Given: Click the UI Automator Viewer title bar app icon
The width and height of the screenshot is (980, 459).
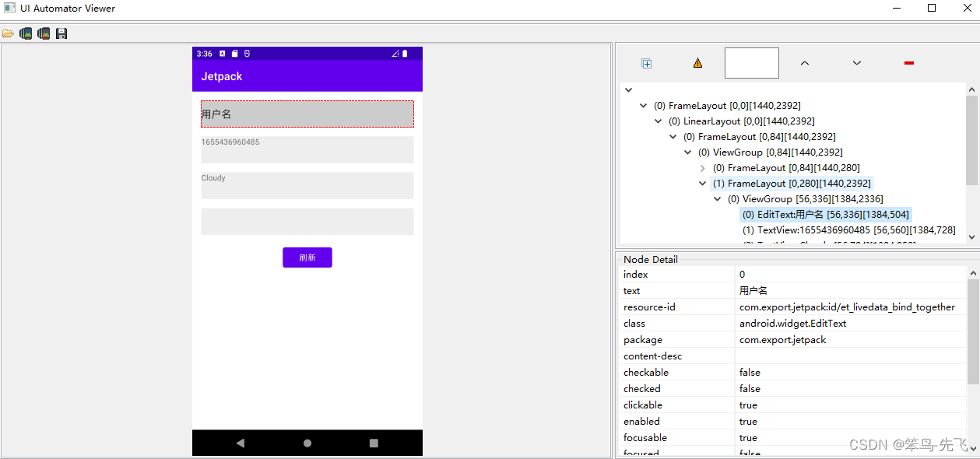Looking at the screenshot, I should point(9,8).
